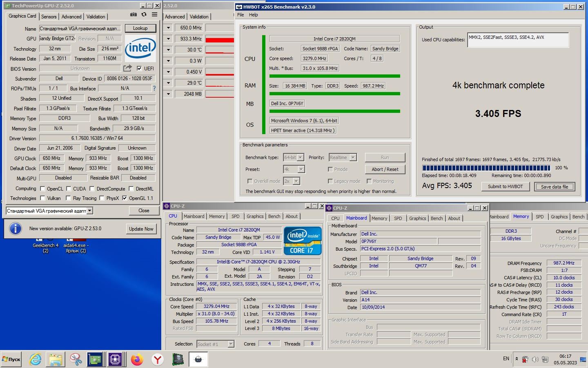Image resolution: width=588 pixels, height=368 pixels.
Task: Toggle the UEFI checkbox in GPU-Z
Action: click(x=139, y=69)
